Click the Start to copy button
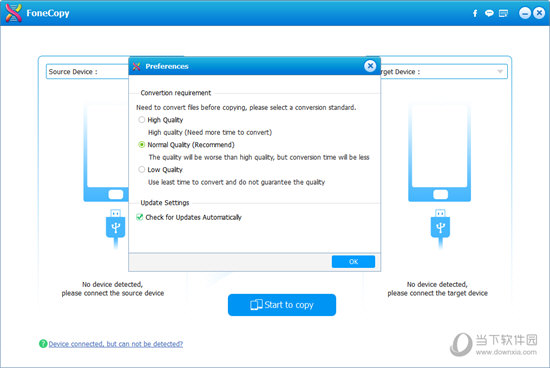Viewport: 550px width, 368px height. pyautogui.click(x=282, y=305)
